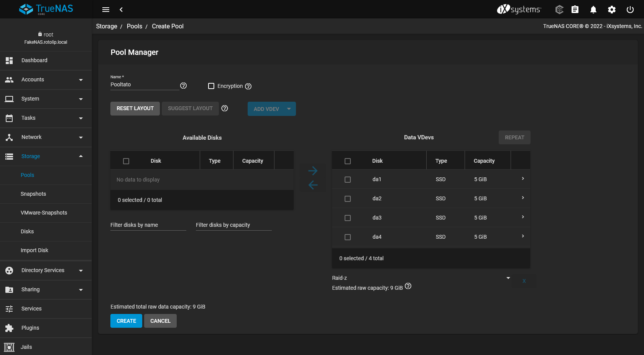Image resolution: width=644 pixels, height=355 pixels.
Task: Go to Dashboard in the sidebar
Action: click(x=34, y=60)
